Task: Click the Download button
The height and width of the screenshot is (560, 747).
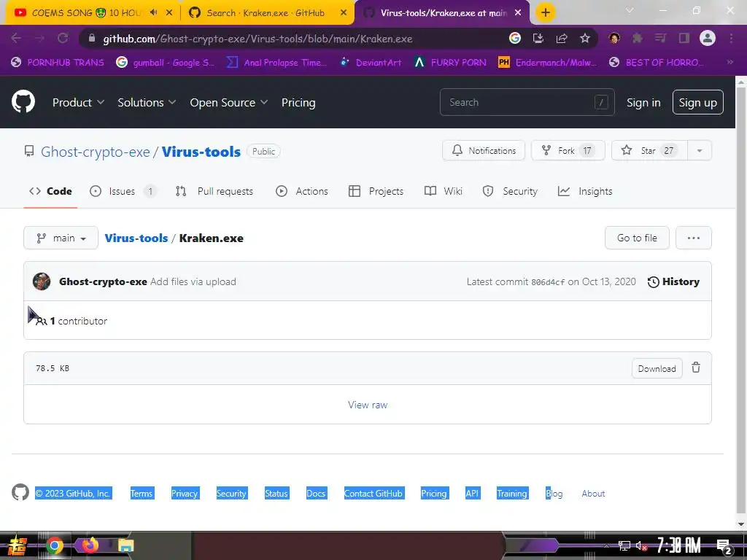Action: click(x=657, y=368)
